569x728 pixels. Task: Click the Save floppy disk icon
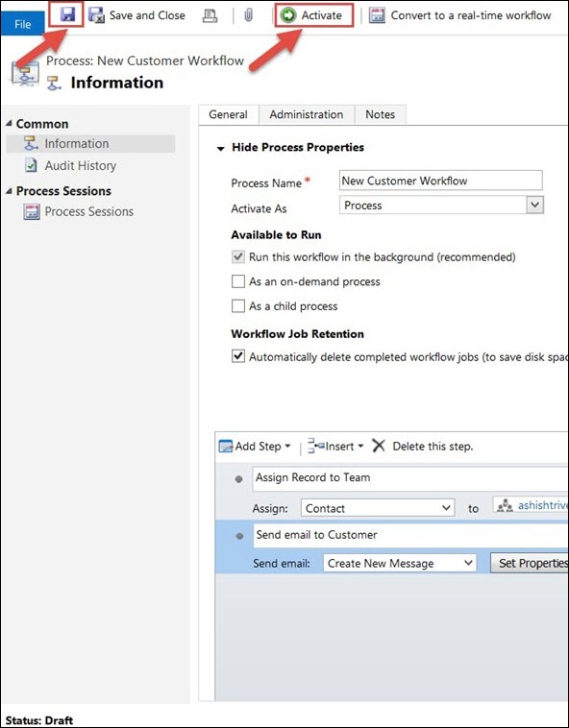[x=67, y=14]
